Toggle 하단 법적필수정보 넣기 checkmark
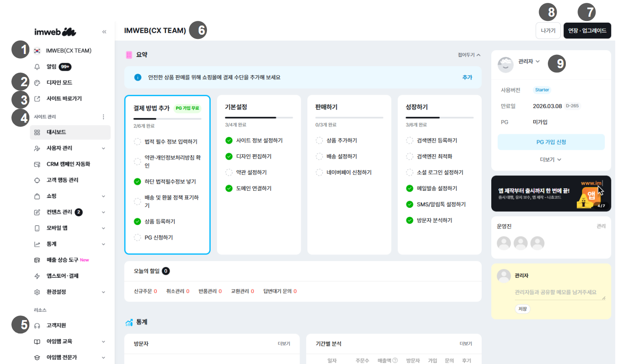 pos(137,182)
